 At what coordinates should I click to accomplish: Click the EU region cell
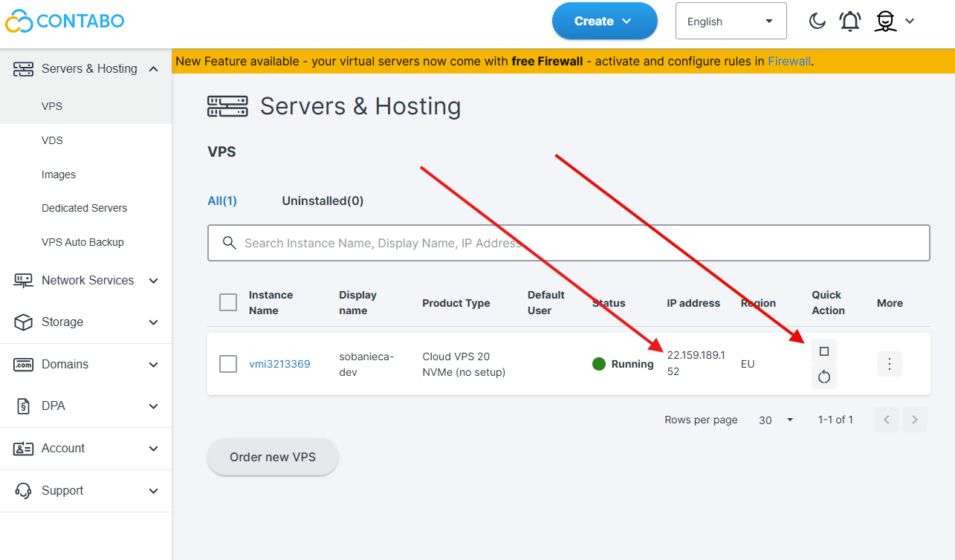pos(748,364)
